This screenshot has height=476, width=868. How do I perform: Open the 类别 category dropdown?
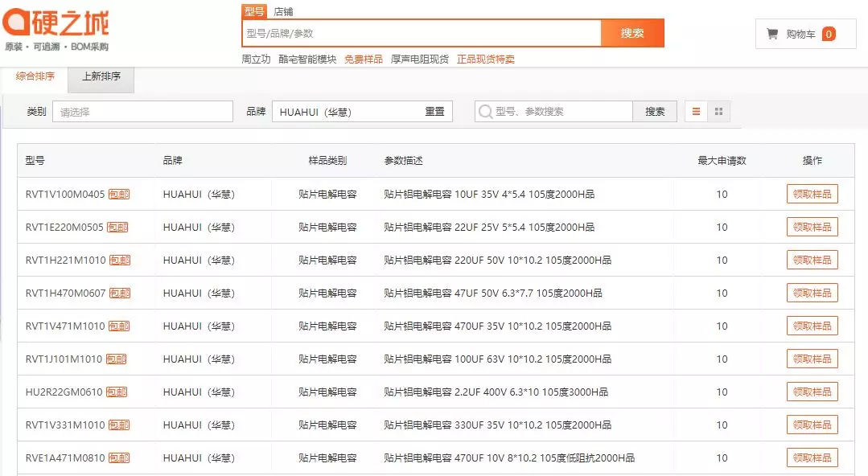(142, 112)
